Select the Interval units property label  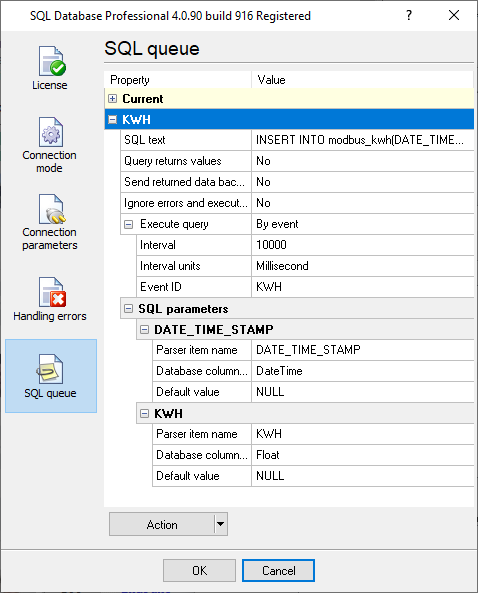170,266
